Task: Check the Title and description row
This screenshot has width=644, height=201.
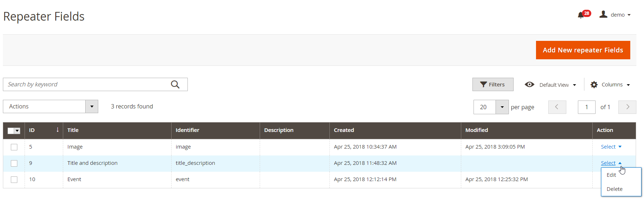Action: pos(14,163)
